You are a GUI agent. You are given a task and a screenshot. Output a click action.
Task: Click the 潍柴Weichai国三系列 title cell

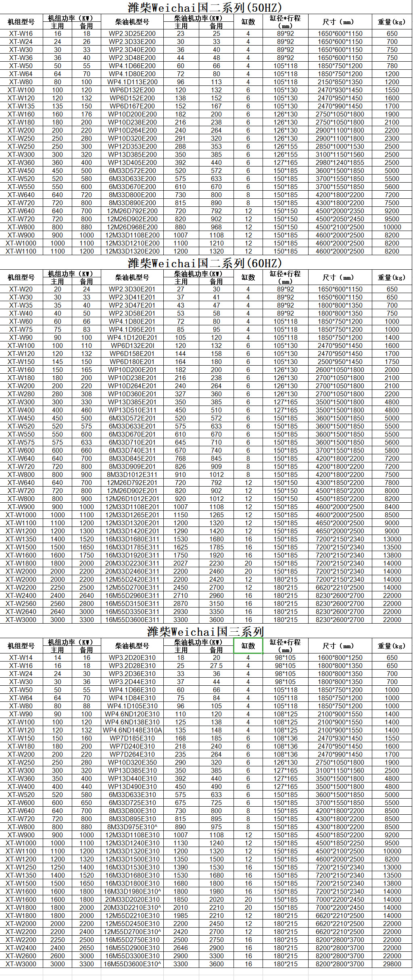tap(205, 631)
